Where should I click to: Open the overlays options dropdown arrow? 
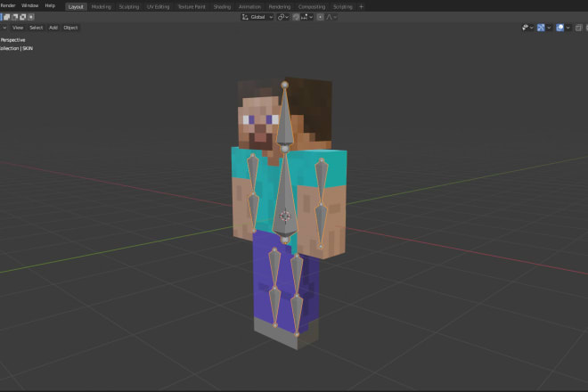click(x=568, y=28)
